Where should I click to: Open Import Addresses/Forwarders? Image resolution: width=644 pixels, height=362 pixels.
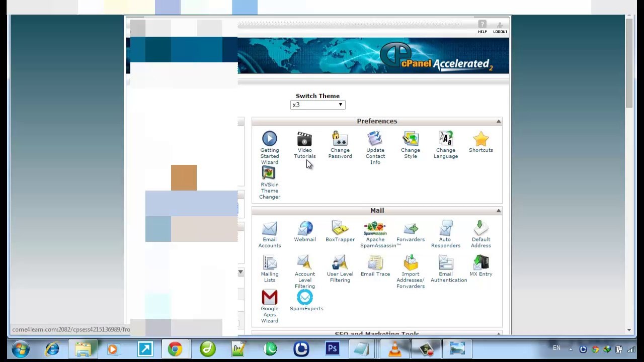pos(410,272)
